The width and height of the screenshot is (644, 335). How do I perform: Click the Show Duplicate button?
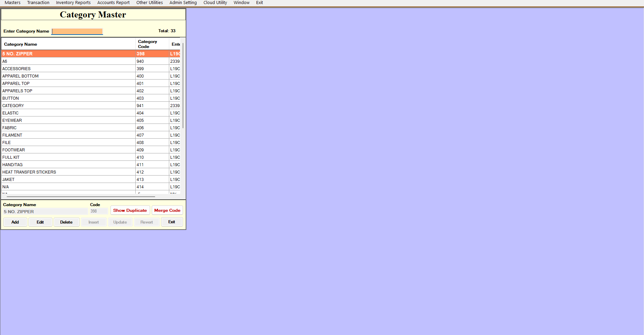[130, 210]
